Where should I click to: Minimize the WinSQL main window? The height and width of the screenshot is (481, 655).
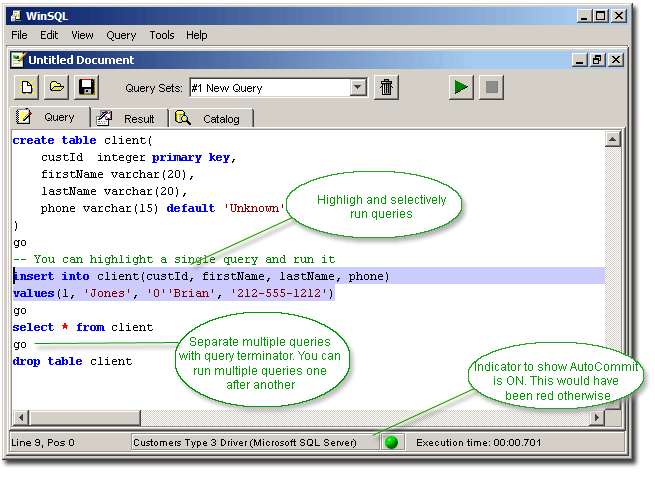click(x=584, y=16)
